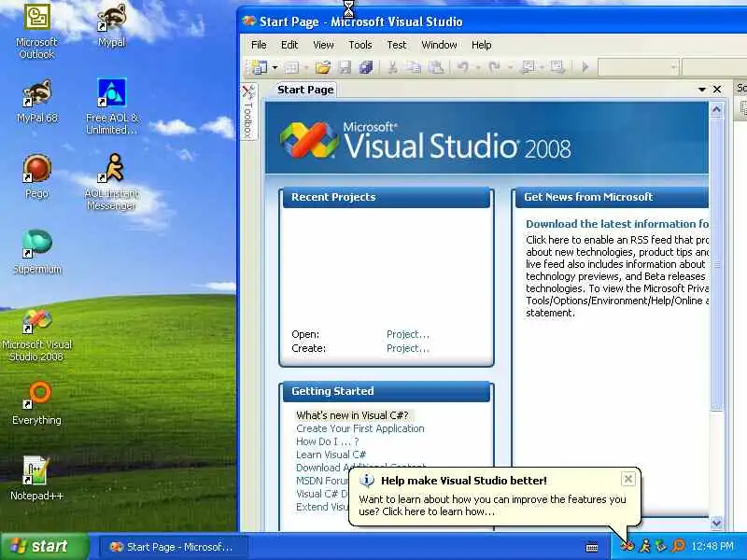Click the Pago desktop icon
Viewport: 747px width, 560px height.
pos(36,176)
